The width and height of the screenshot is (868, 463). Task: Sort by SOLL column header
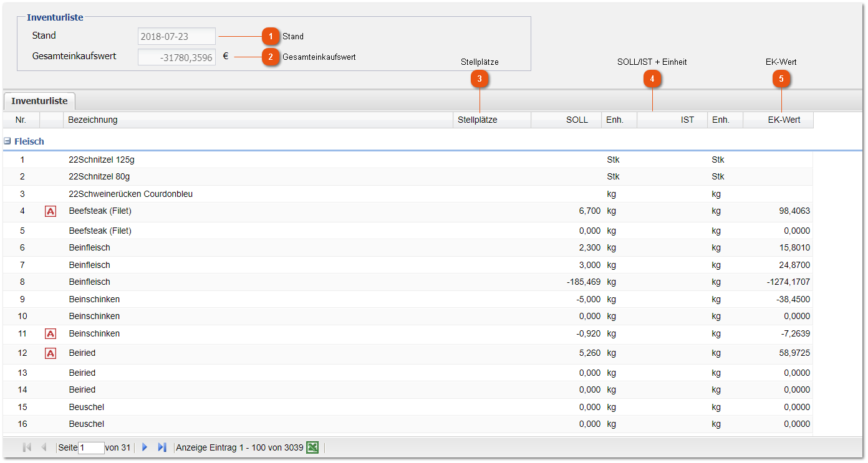tap(566, 120)
